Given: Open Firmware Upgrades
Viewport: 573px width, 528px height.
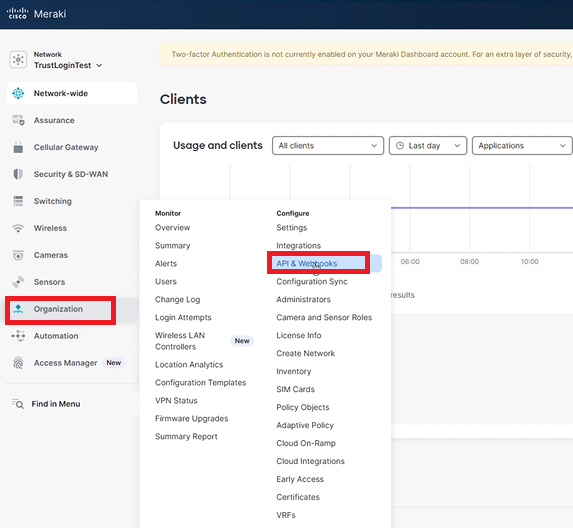Looking at the screenshot, I should pos(191,418).
